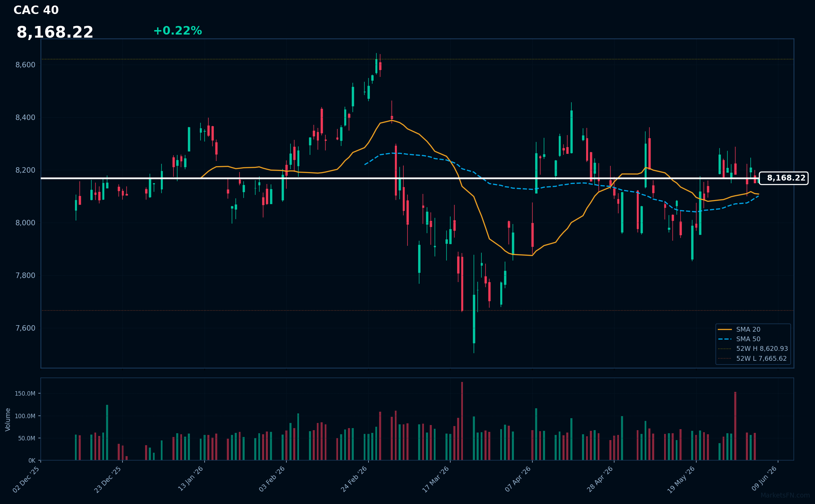Click the 8,000 price axis label
815x504 pixels.
25,223
